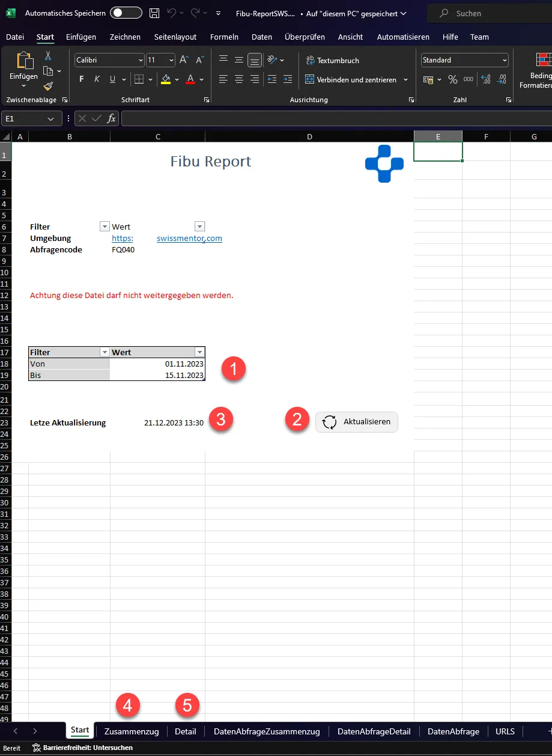Click the Textumbruch wrap text button
552x756 pixels.
(x=333, y=60)
